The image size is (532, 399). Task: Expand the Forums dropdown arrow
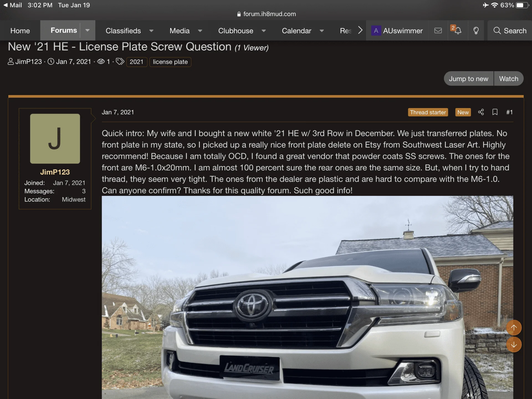click(88, 30)
